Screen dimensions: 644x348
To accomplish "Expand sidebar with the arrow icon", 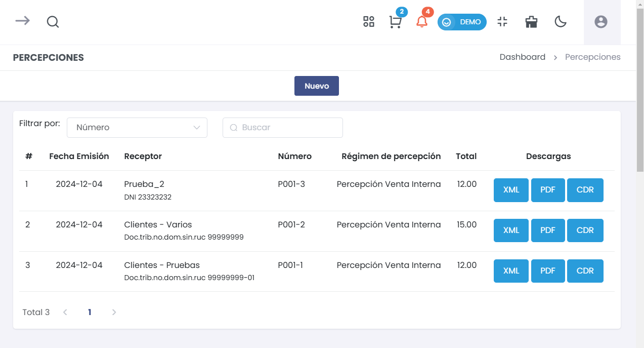I will click(x=22, y=21).
